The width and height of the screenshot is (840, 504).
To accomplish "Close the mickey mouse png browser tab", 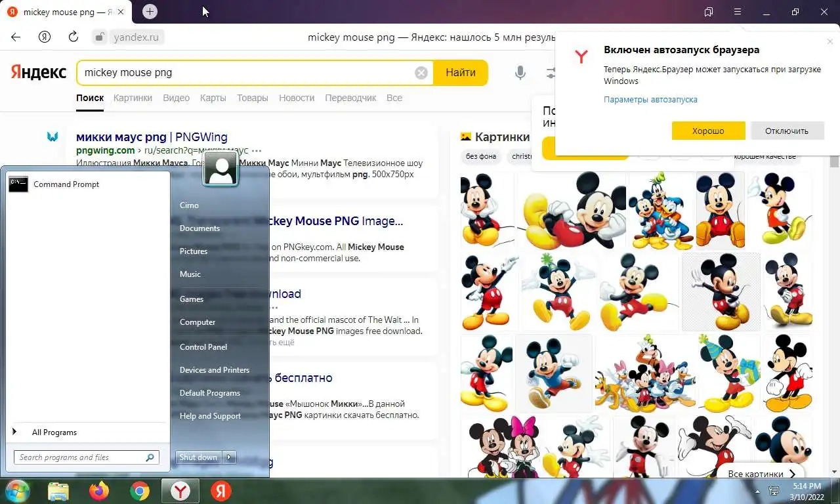I will (120, 12).
